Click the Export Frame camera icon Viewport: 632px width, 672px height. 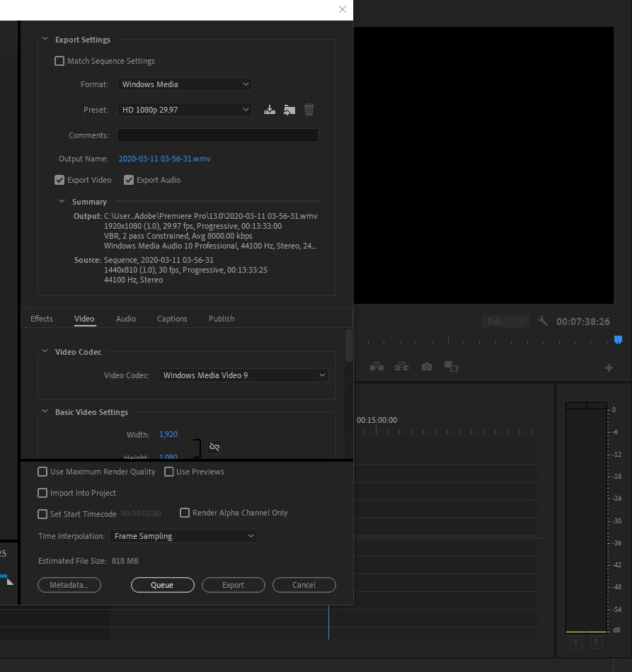click(426, 366)
